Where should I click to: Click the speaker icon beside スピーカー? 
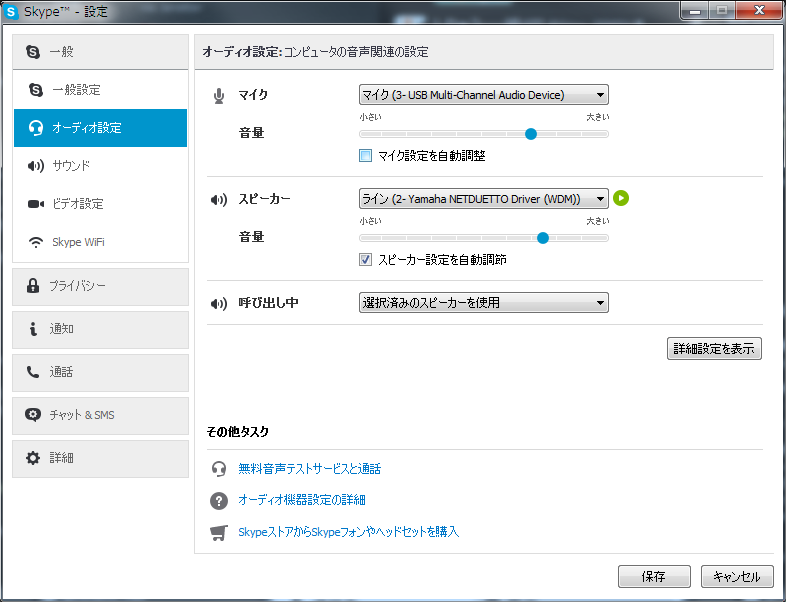(219, 200)
